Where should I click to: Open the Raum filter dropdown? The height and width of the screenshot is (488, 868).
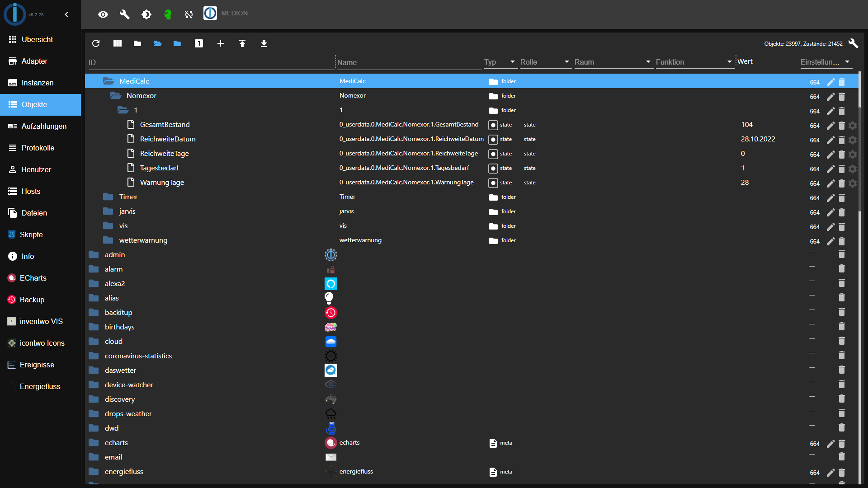pos(613,62)
